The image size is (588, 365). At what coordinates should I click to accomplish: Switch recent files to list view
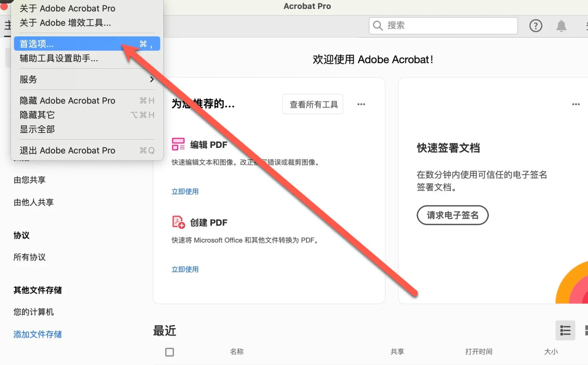click(x=565, y=330)
